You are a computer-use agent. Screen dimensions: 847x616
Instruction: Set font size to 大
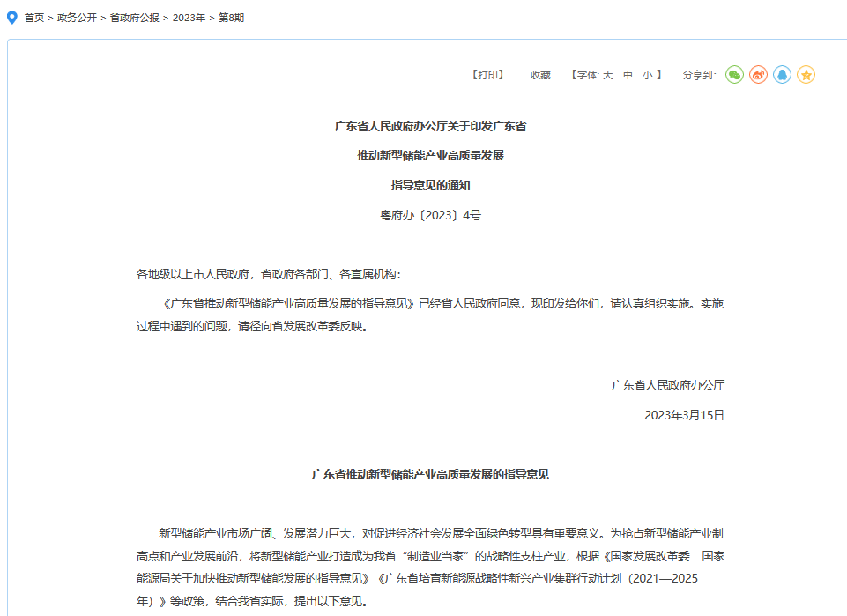pyautogui.click(x=607, y=75)
